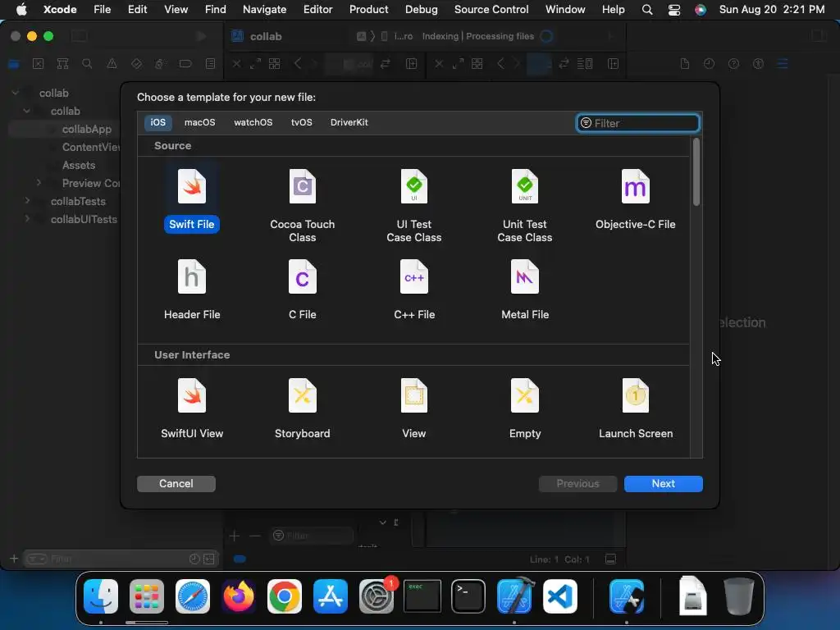Collapse the collab group folder
The height and width of the screenshot is (630, 840).
(27, 111)
